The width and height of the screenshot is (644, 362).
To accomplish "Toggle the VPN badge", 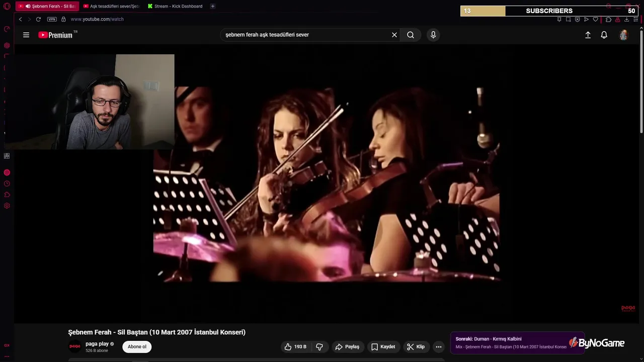I will pos(52,19).
